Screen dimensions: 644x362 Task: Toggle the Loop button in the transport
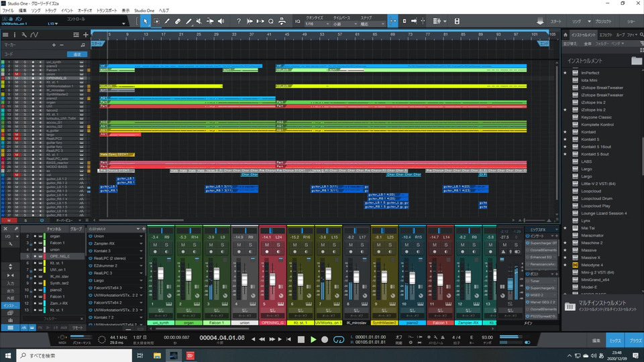339,340
